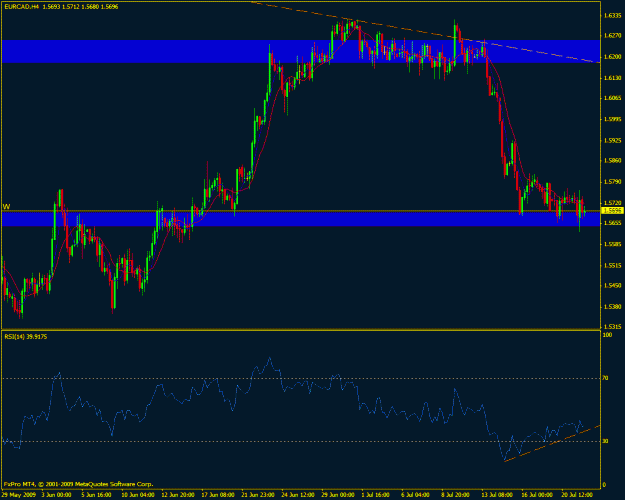The image size is (625, 500).
Task: Click the 10 Jun 04:00 time label
Action: click(x=138, y=495)
